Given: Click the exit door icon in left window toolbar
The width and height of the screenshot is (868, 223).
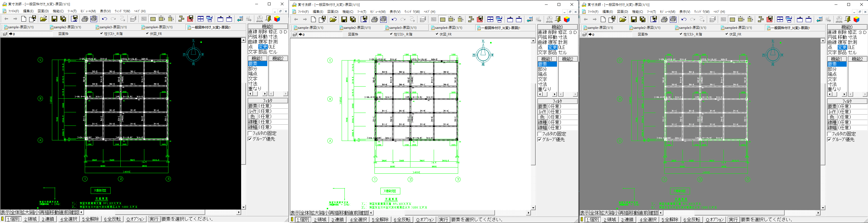Looking at the screenshot, I should pos(269,19).
